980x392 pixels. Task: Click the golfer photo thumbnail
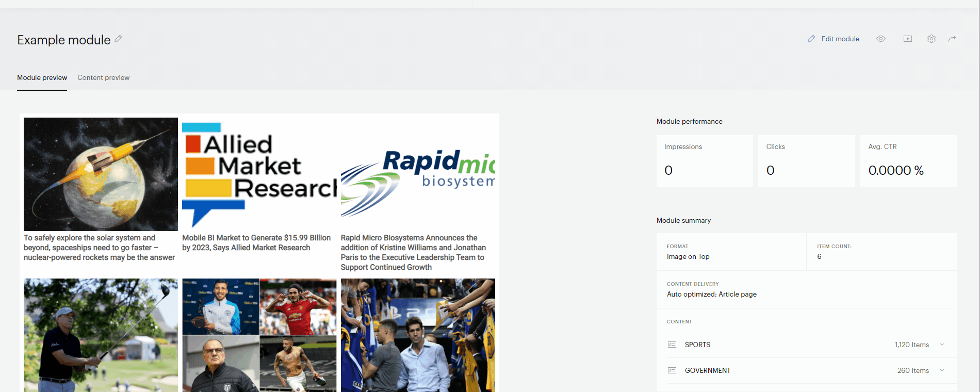(x=101, y=335)
